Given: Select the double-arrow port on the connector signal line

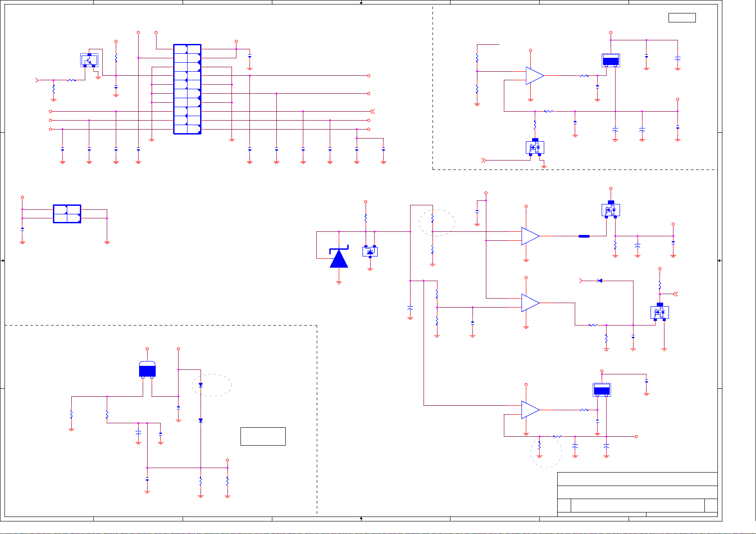Looking at the screenshot, I should (372, 111).
